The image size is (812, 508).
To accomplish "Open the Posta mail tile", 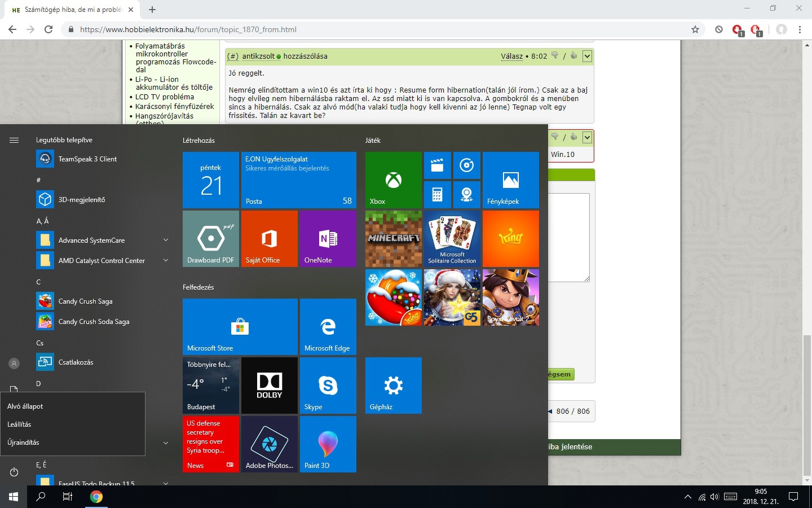I will click(x=299, y=180).
